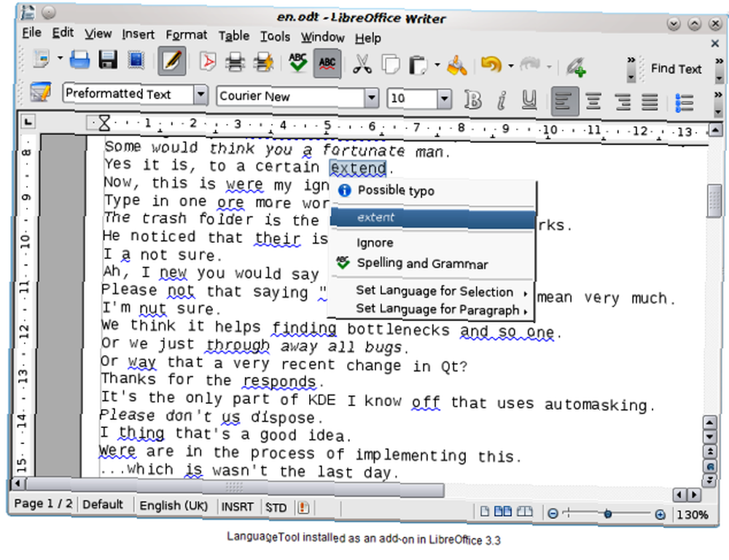Click the Hyperlink icon in toolbar
The image size is (729, 560).
(x=576, y=66)
